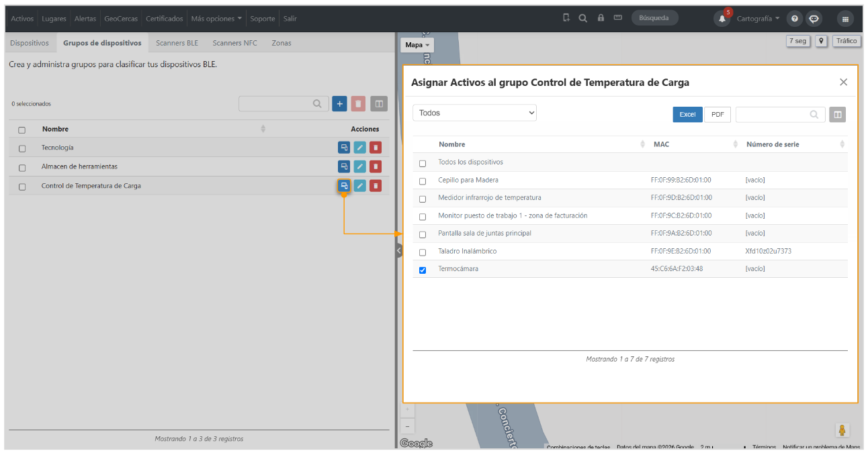Click the ruler measure icon in the top bar
The width and height of the screenshot is (868, 453).
(618, 18)
